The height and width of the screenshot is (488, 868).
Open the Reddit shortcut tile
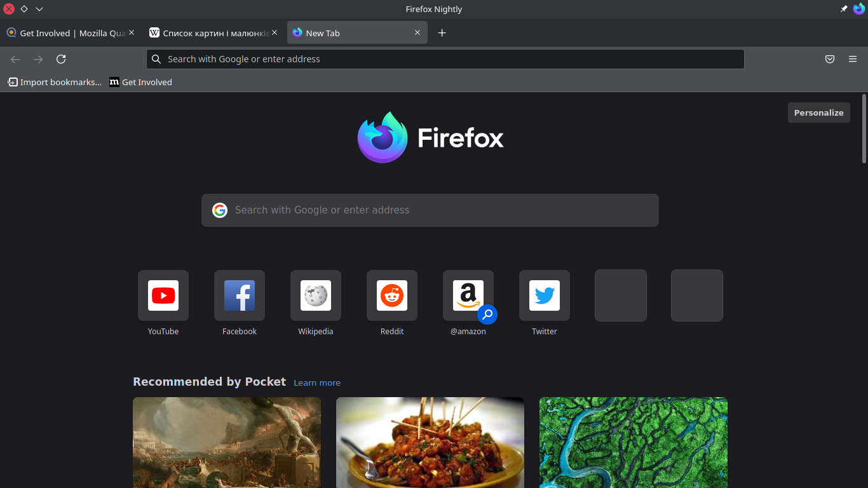coord(392,295)
